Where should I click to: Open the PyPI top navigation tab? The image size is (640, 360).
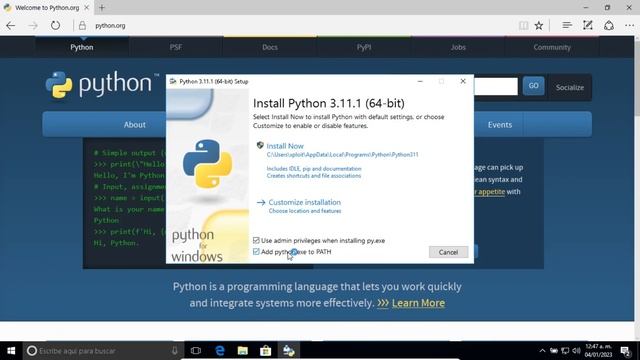click(364, 47)
